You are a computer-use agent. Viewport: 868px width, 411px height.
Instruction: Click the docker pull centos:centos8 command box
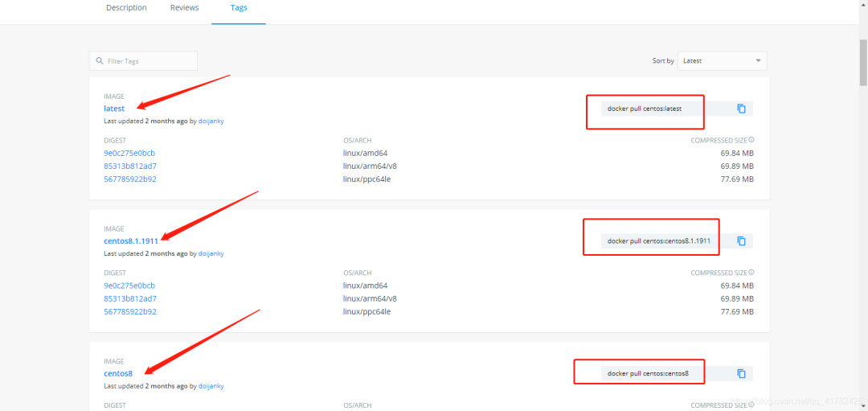(677, 373)
